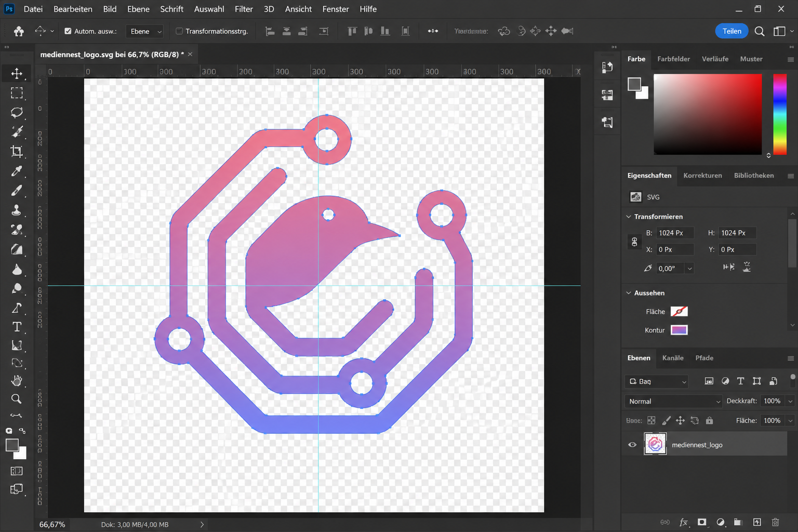798x532 pixels.
Task: Flip the layer vertically in Transformieren
Action: [x=747, y=267]
